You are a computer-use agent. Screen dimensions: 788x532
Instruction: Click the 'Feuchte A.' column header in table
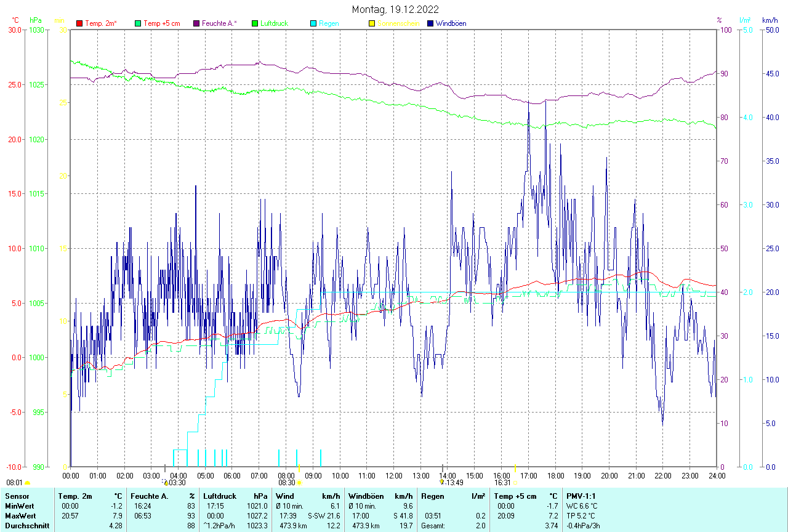(x=150, y=496)
